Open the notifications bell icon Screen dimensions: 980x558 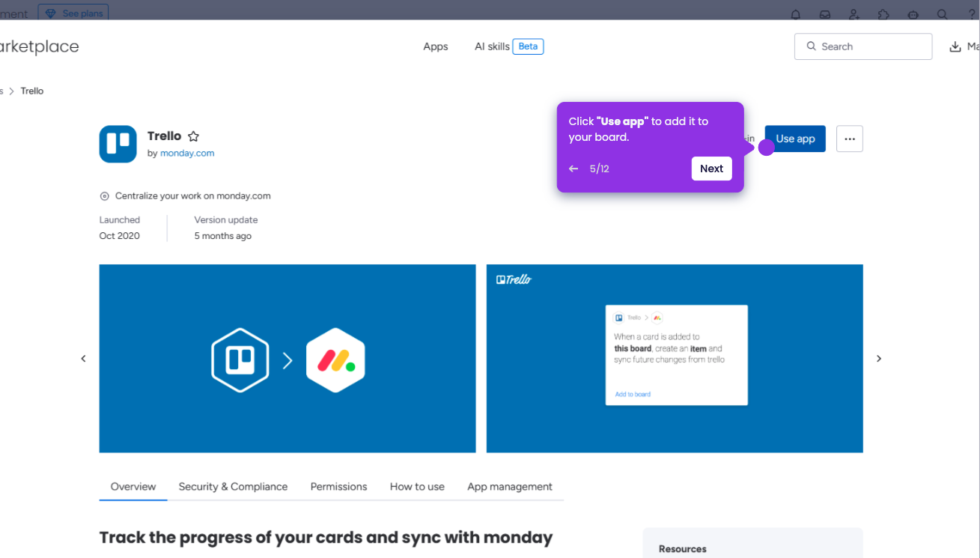point(796,14)
